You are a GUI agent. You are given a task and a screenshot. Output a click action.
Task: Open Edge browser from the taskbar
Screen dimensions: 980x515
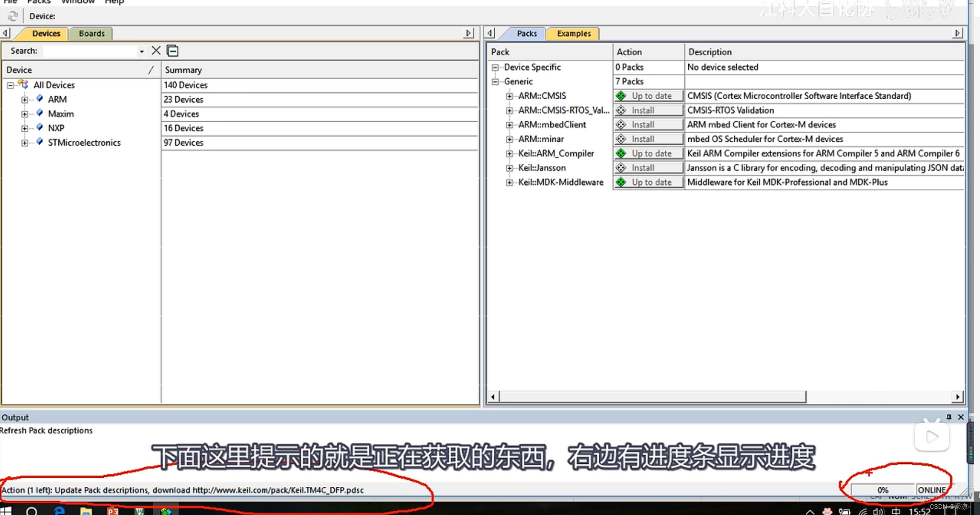[59, 511]
